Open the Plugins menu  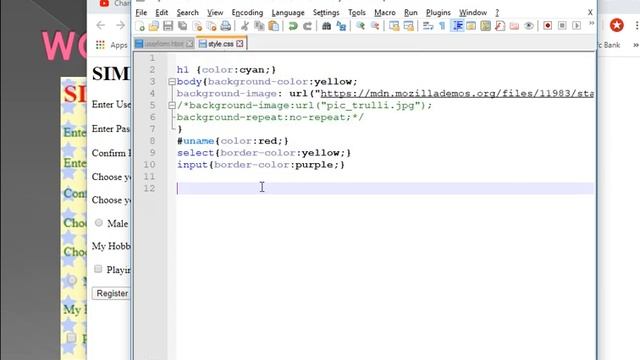(438, 13)
